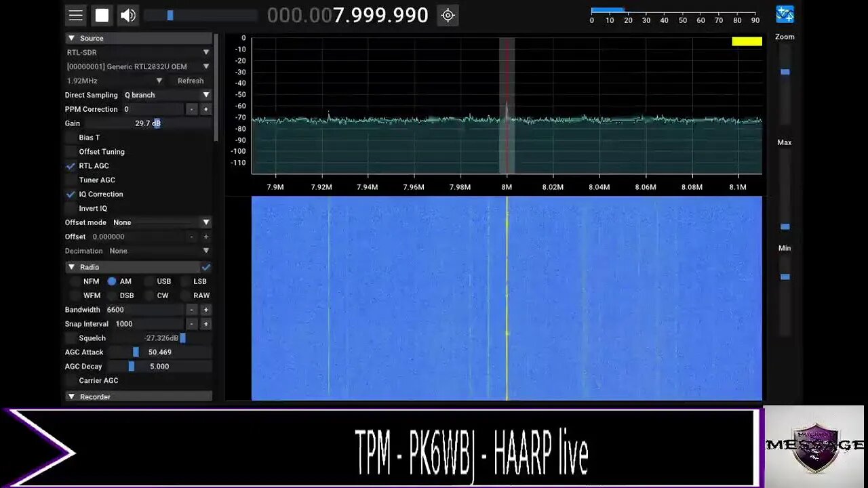Click the frequency display 7.999.990
Image resolution: width=868 pixels, height=488 pixels.
click(x=380, y=15)
